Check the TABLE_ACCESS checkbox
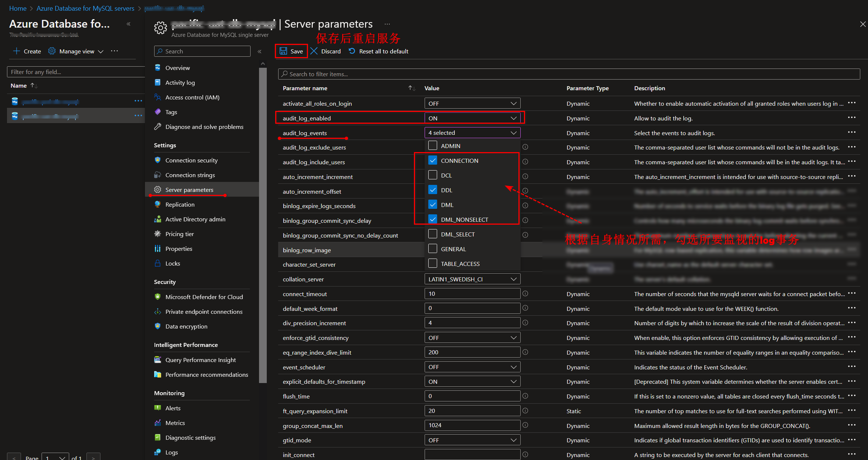868x460 pixels. [433, 263]
